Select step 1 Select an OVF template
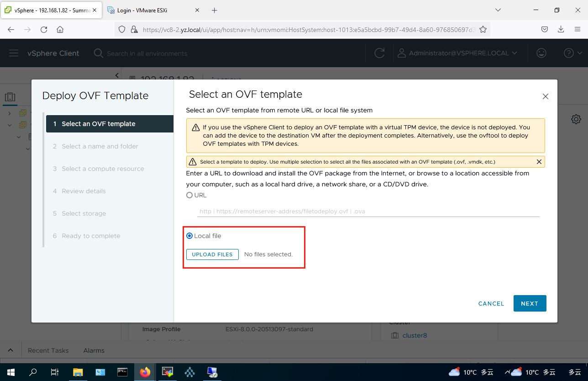 [110, 124]
